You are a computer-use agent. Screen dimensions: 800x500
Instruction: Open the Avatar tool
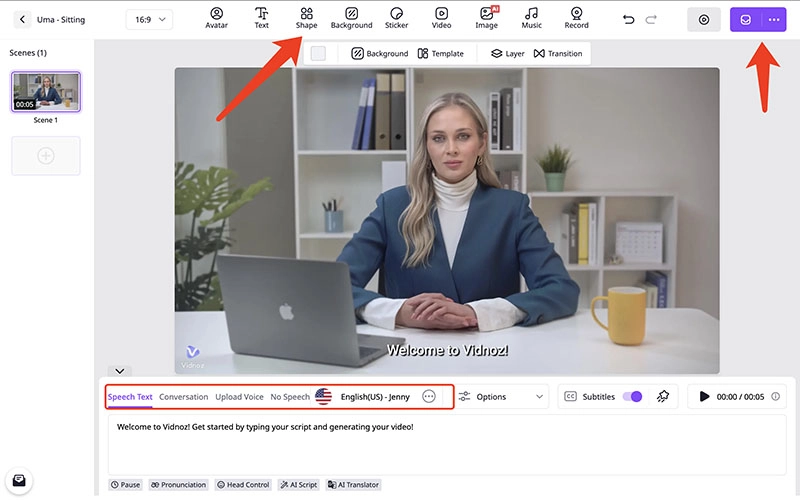[x=216, y=18]
